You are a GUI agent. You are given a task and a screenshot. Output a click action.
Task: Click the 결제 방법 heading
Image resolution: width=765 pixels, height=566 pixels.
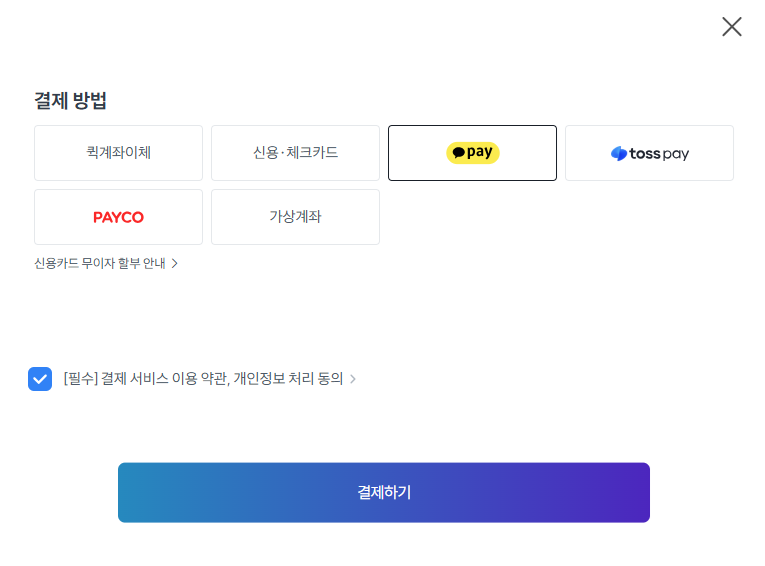pyautogui.click(x=70, y=101)
